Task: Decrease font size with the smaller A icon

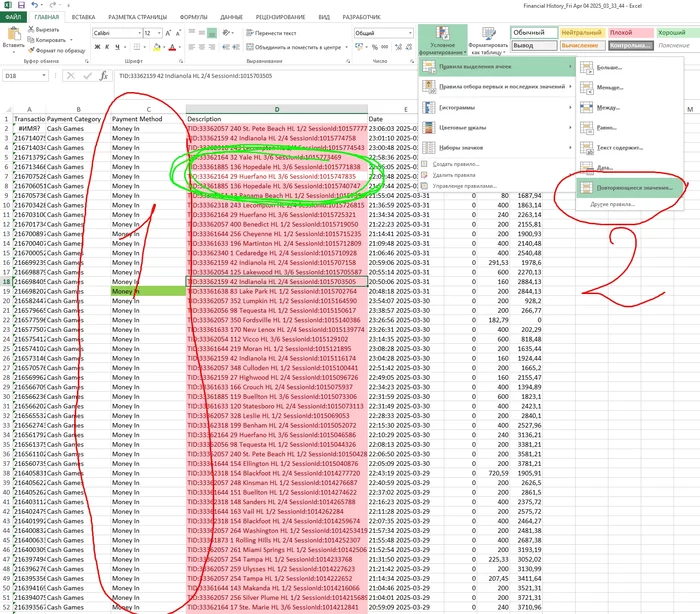Action: 178,33
